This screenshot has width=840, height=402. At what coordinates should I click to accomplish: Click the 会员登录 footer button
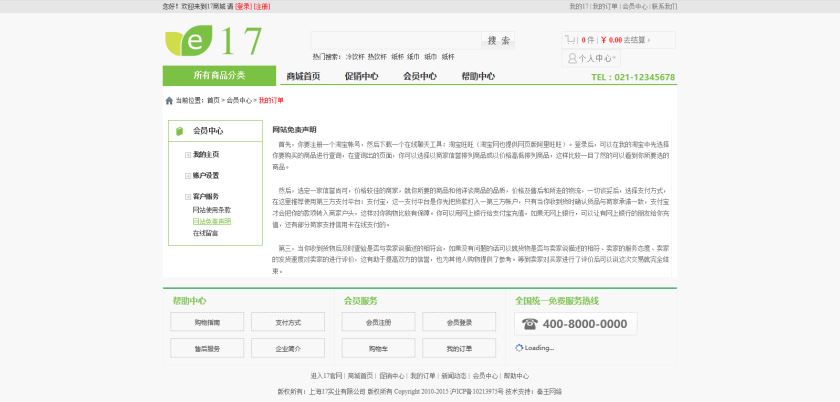[459, 322]
